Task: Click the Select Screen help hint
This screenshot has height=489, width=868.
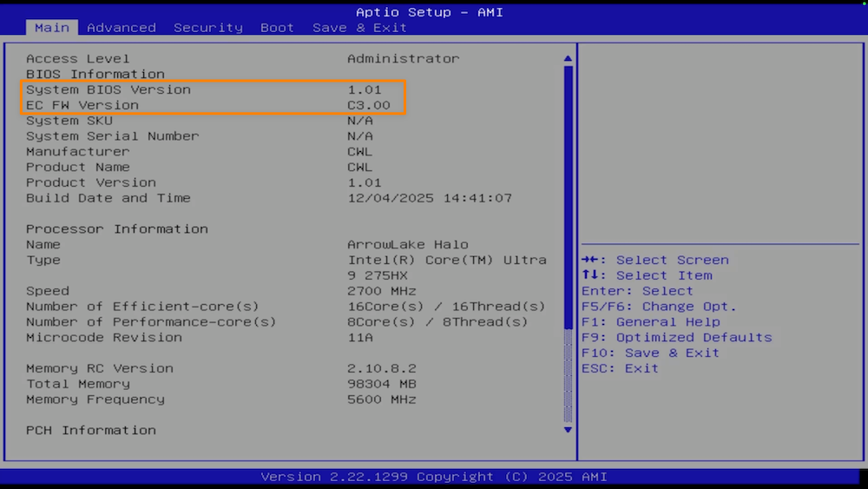Action: tap(654, 261)
